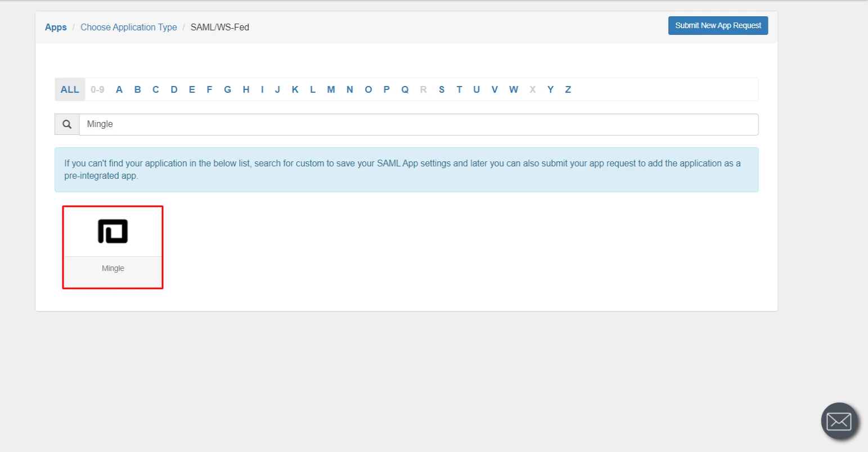This screenshot has width=868, height=452.
Task: Filter apps by letter M
Action: [x=331, y=89]
